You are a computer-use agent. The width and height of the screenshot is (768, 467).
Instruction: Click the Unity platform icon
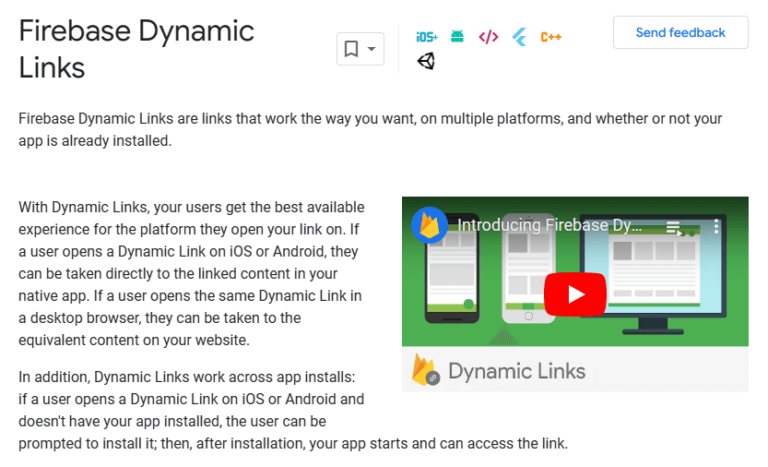[427, 61]
